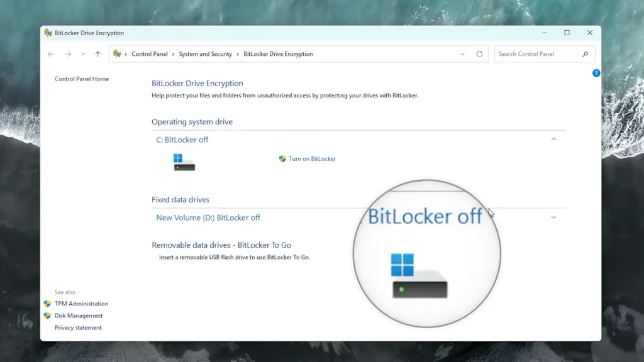Click the 'See also' label
The height and width of the screenshot is (362, 644).
tap(65, 292)
